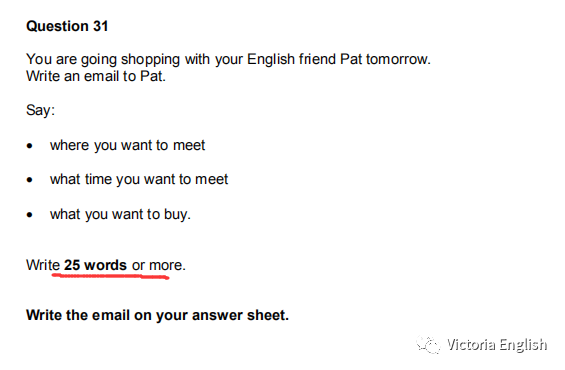The image size is (565, 370).
Task: Click the Question 31 heading
Action: pos(67,26)
